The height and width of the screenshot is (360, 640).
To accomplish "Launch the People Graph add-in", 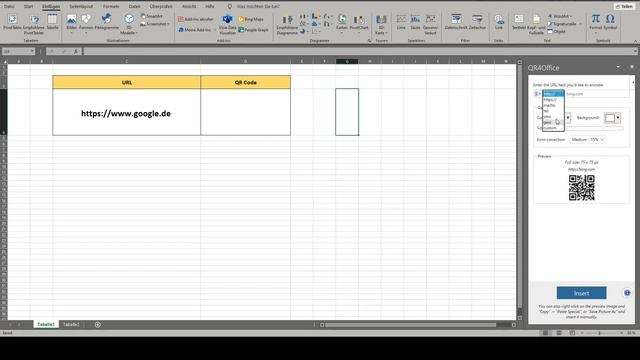I will [x=253, y=30].
